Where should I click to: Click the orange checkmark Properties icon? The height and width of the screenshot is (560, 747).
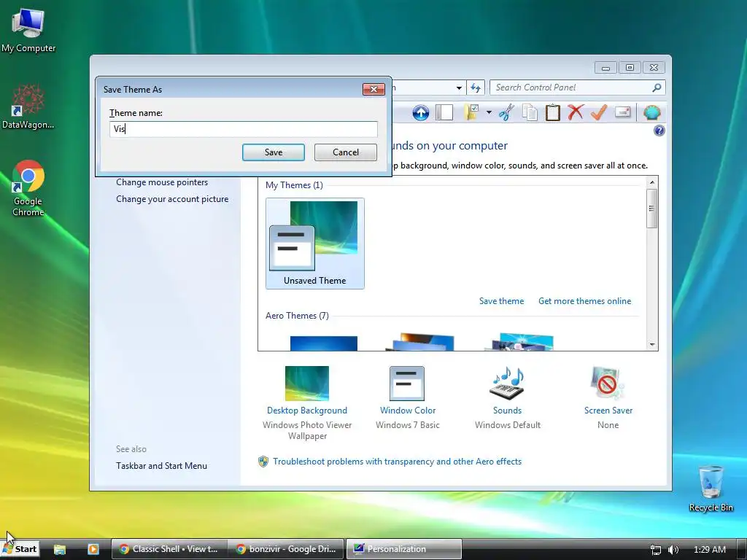tap(598, 113)
